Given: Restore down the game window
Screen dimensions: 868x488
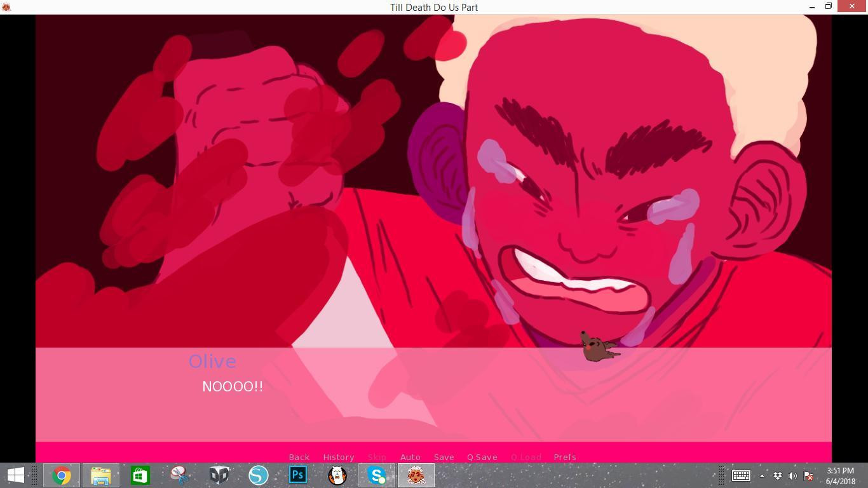Looking at the screenshot, I should [x=829, y=7].
